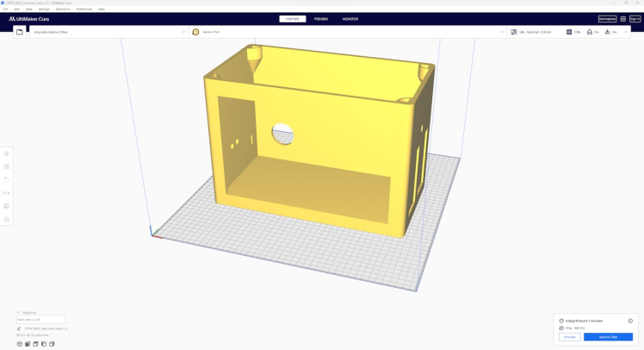
Task: Open the File menu
Action: [x=6, y=9]
